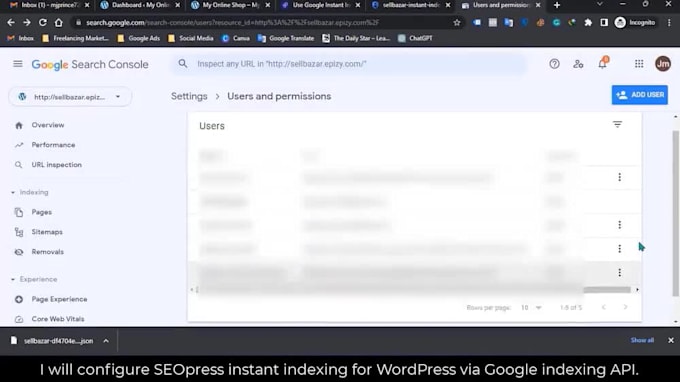
Task: Open Inbox bookmark
Action: pyautogui.click(x=21, y=38)
